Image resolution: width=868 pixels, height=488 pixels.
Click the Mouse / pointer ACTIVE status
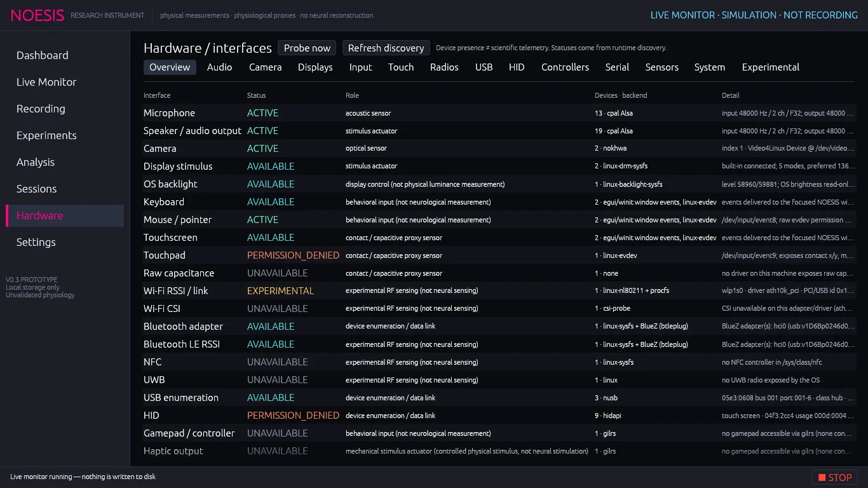coord(262,220)
